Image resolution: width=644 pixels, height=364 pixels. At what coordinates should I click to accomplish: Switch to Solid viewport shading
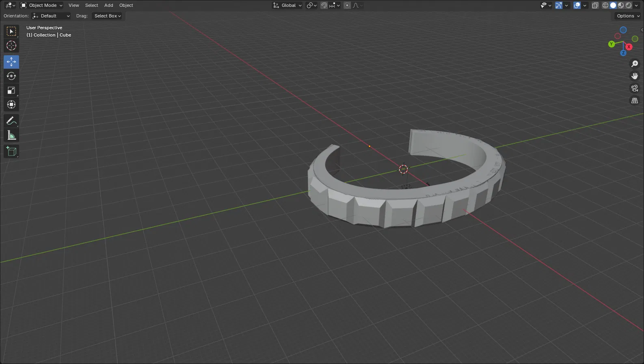613,5
